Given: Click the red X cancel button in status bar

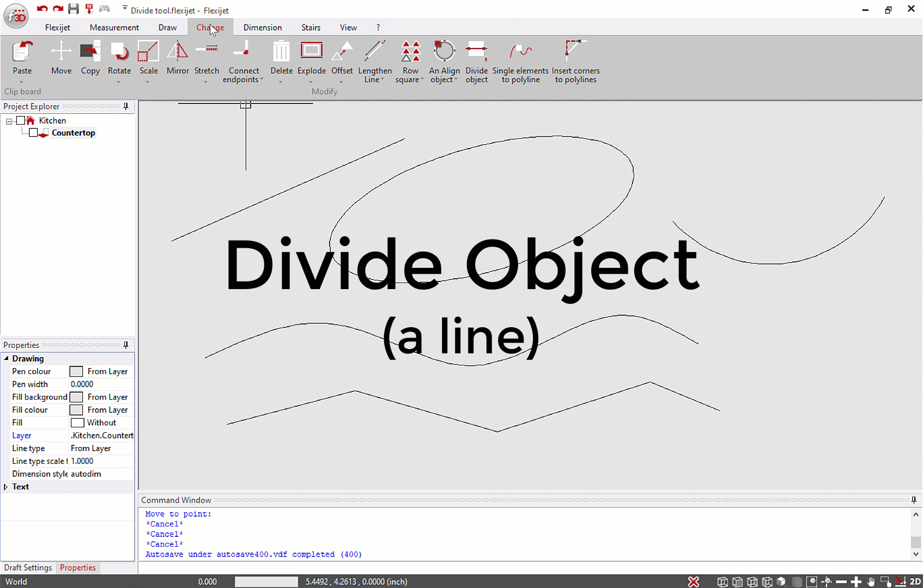Looking at the screenshot, I should pyautogui.click(x=693, y=581).
